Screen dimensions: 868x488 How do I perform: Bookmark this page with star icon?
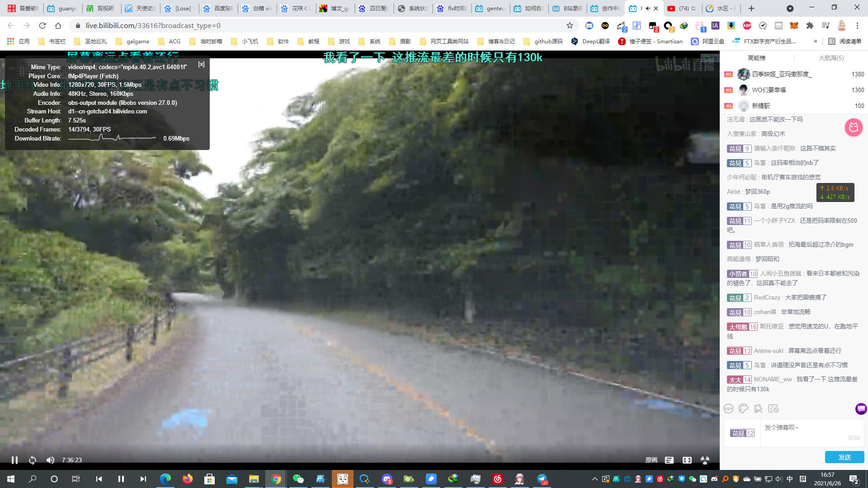[x=570, y=25]
